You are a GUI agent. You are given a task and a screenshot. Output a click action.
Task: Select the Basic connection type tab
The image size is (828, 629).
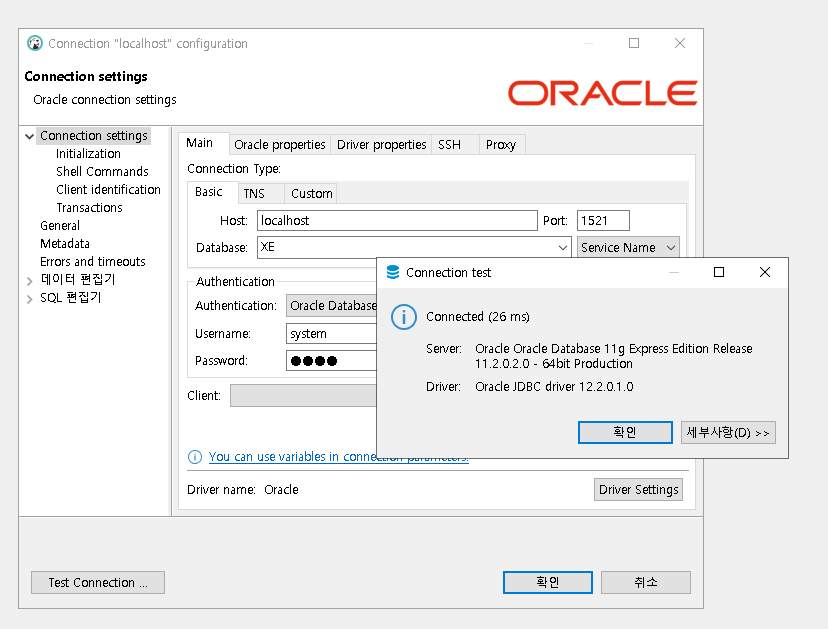212,192
